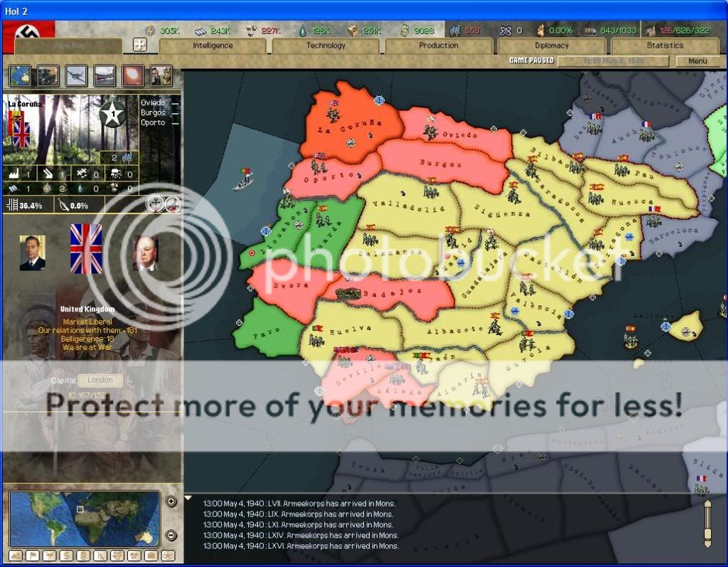Open the Intelligence tab

(213, 46)
